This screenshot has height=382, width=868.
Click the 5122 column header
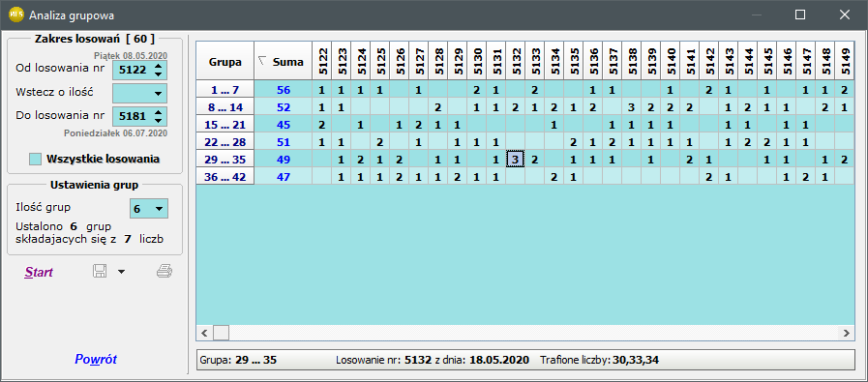321,62
